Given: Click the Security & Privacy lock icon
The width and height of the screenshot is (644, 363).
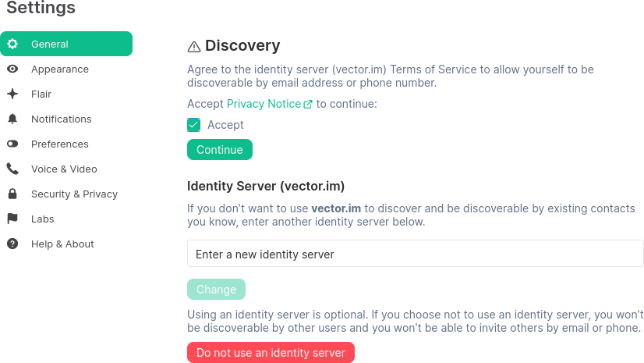Looking at the screenshot, I should 12,194.
